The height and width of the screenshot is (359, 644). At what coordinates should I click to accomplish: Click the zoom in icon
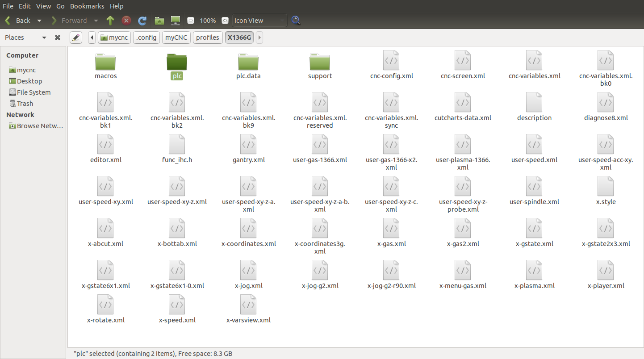point(225,21)
